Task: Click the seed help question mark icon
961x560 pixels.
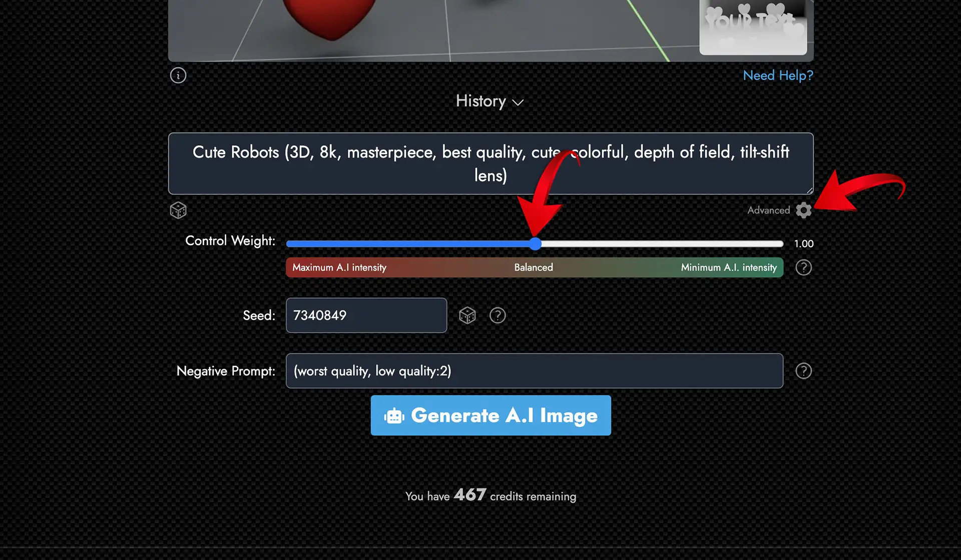Action: pyautogui.click(x=498, y=315)
